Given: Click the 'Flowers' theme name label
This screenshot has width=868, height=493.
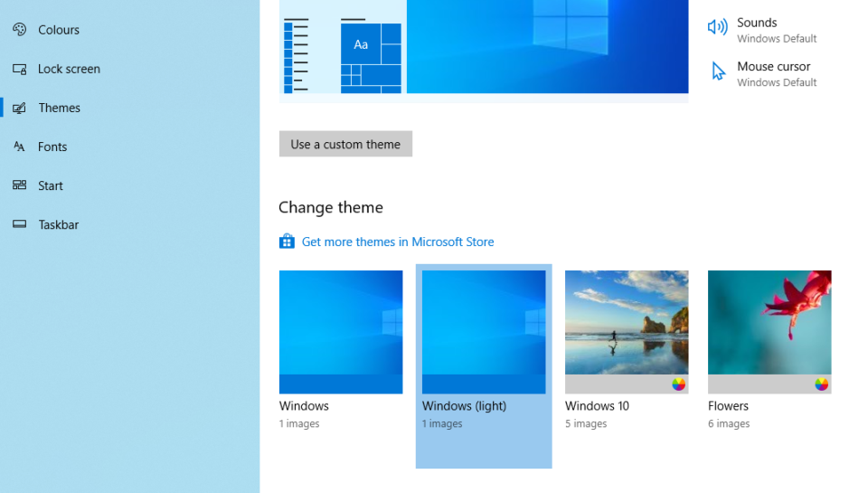Looking at the screenshot, I should 728,406.
